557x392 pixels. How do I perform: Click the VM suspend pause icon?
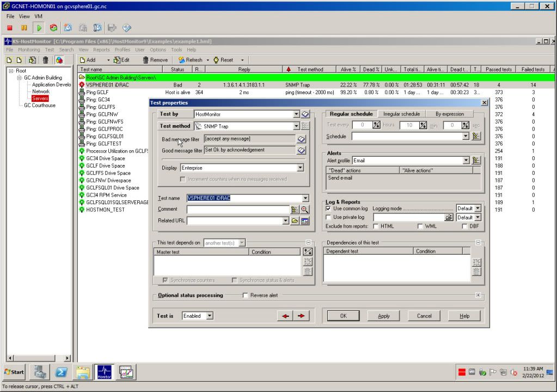tap(24, 28)
